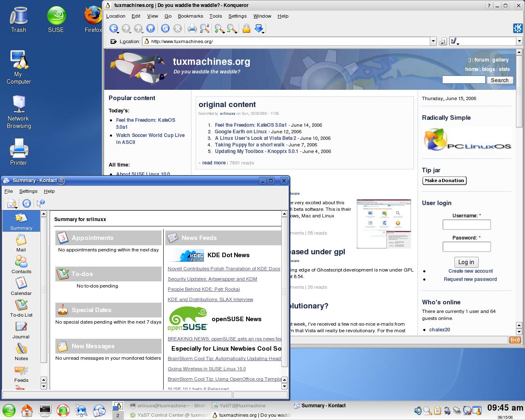
Task: Click the Find (binoculars) icon in Konqueror
Action: coord(205,28)
